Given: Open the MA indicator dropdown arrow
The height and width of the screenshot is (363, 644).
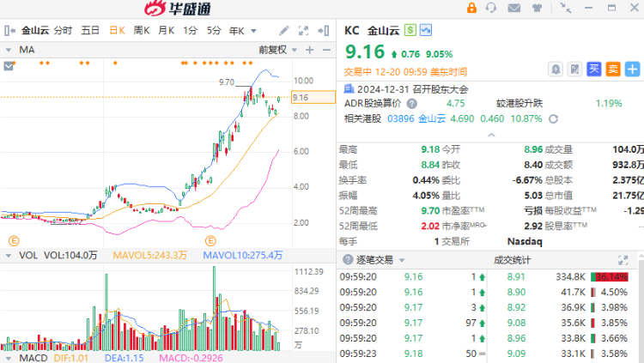Looking at the screenshot, I should (9, 50).
